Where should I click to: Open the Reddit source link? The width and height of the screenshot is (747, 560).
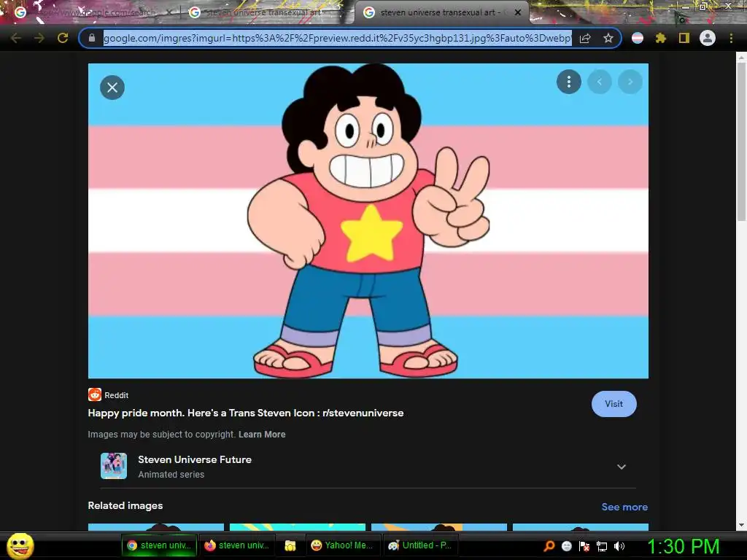[109, 394]
